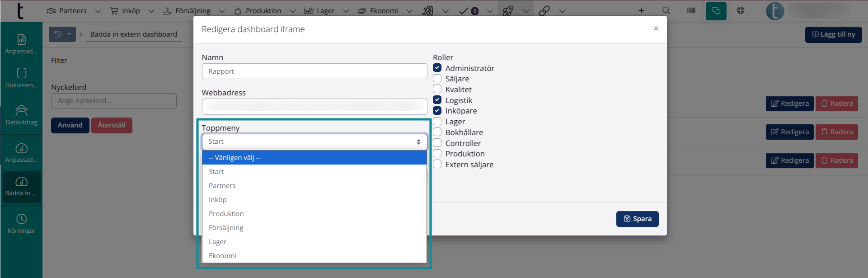Open Körningar in the sidebar
Screen dimensions: 868x278
pyautogui.click(x=21, y=224)
